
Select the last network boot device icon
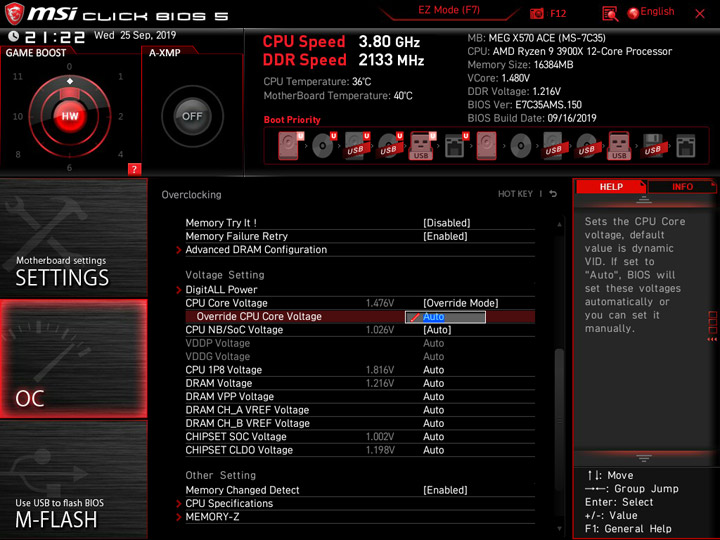tap(686, 146)
